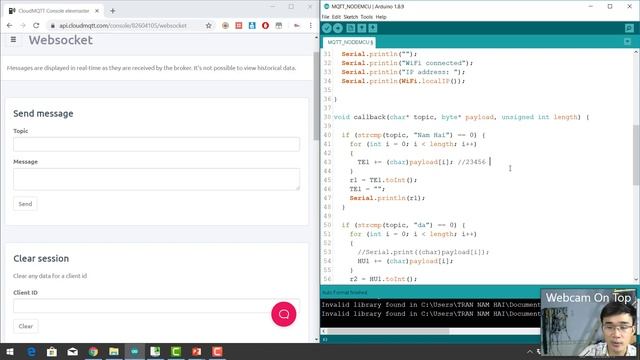Click the Topic input field
This screenshot has height=360, width=640.
156,144
